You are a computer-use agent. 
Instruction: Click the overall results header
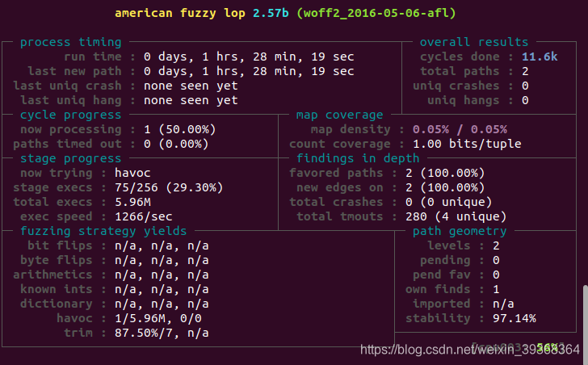[474, 42]
